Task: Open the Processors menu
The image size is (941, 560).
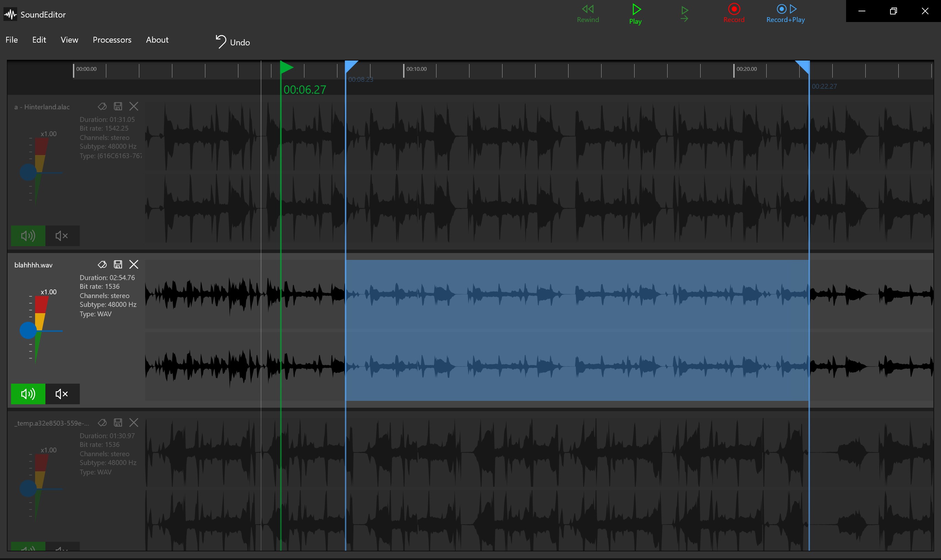Action: [112, 40]
